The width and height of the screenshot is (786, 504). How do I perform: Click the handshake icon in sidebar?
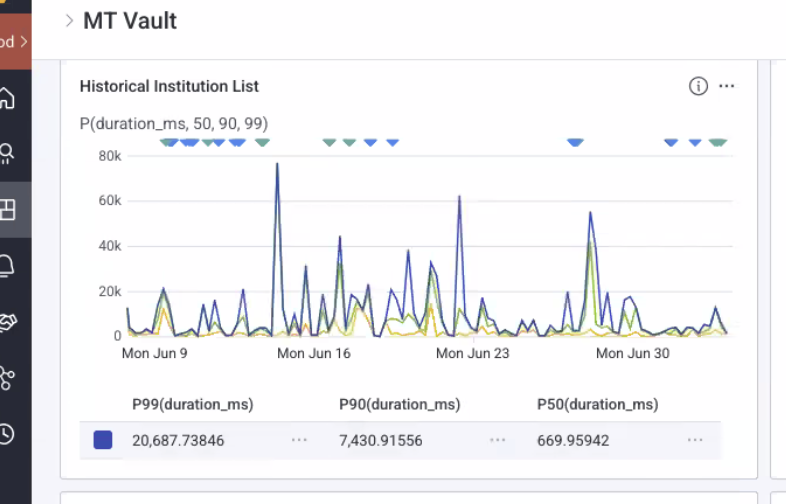[x=7, y=322]
